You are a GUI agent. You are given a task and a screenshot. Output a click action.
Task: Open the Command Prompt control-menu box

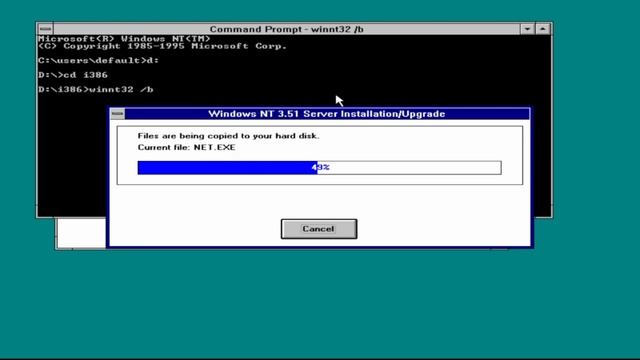point(45,29)
